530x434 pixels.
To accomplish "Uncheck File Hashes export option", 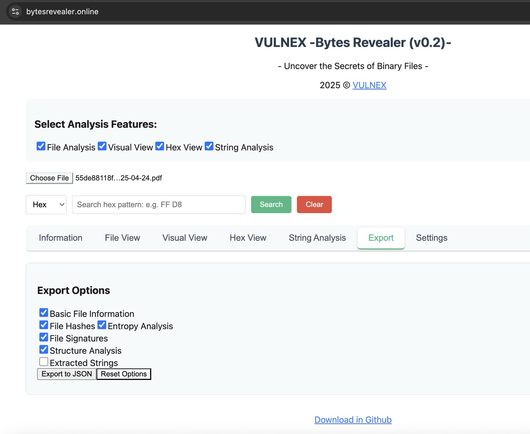I will (44, 325).
